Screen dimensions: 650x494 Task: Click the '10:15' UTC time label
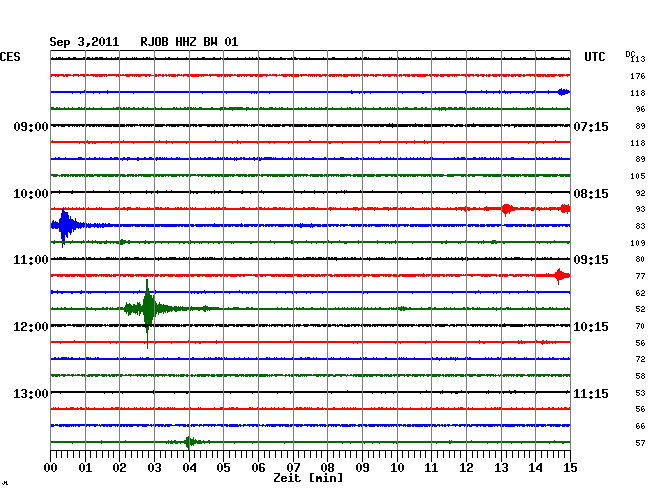pos(591,327)
